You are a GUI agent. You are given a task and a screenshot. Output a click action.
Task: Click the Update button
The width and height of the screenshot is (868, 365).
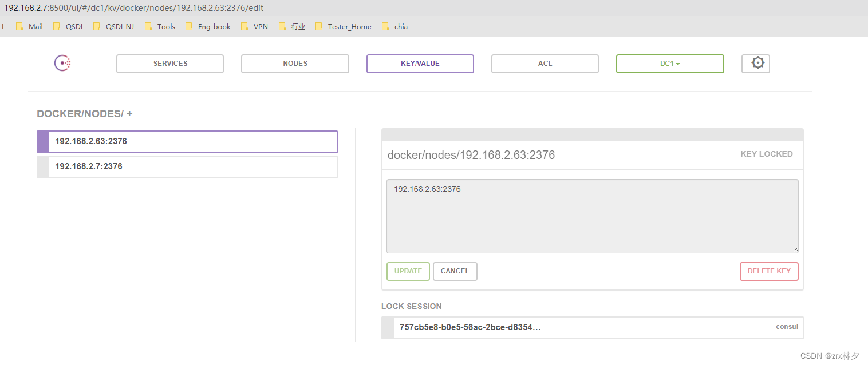click(408, 271)
